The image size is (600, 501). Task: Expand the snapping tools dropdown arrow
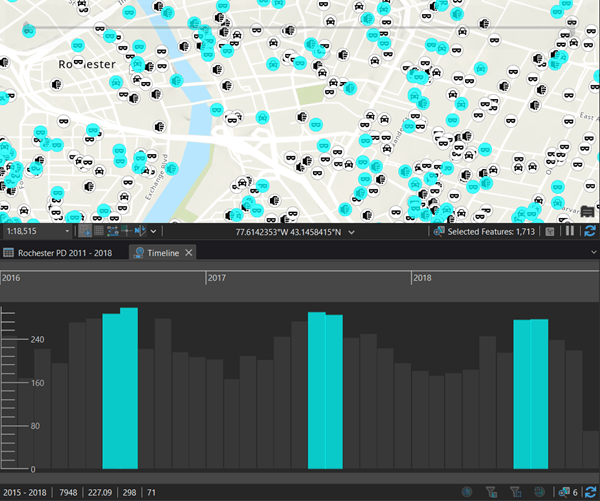[153, 232]
